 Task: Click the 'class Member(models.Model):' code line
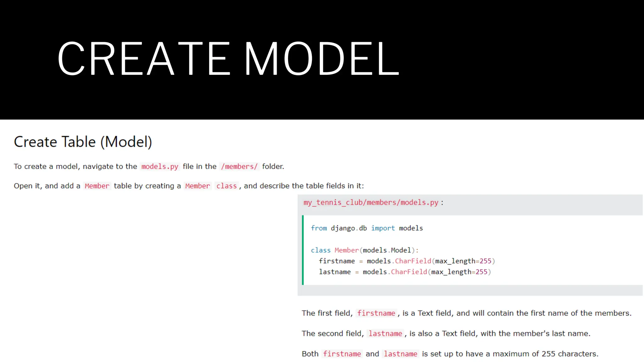coord(365,250)
